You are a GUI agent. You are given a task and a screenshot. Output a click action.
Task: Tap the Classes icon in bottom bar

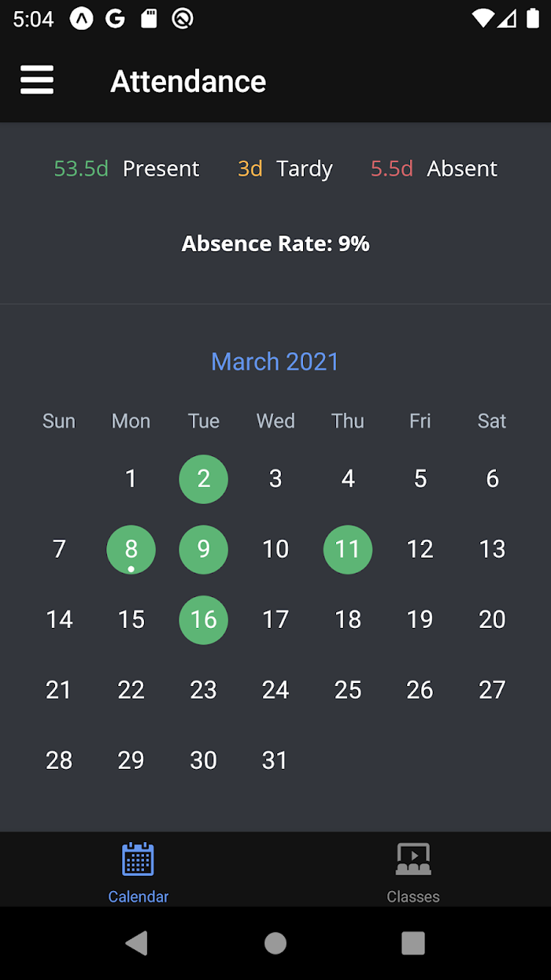point(413,859)
